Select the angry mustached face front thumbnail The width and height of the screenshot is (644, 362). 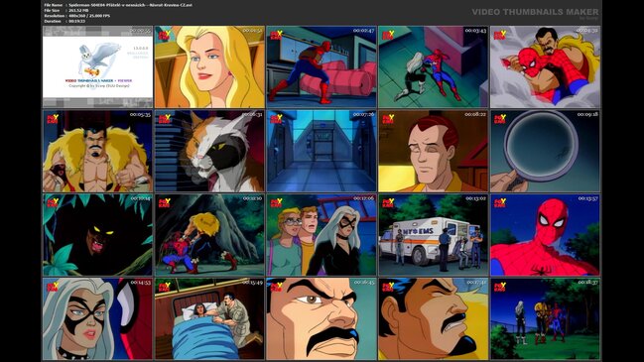click(x=322, y=319)
